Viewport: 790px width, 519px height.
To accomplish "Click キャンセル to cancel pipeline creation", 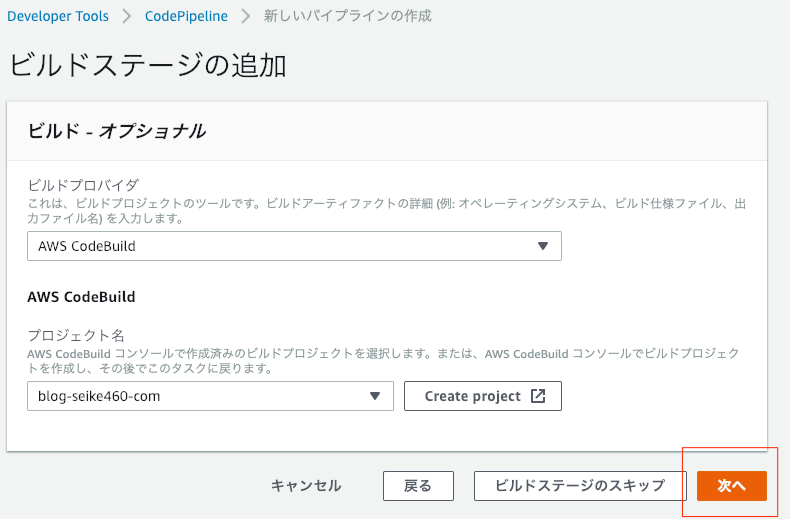I will [x=306, y=486].
